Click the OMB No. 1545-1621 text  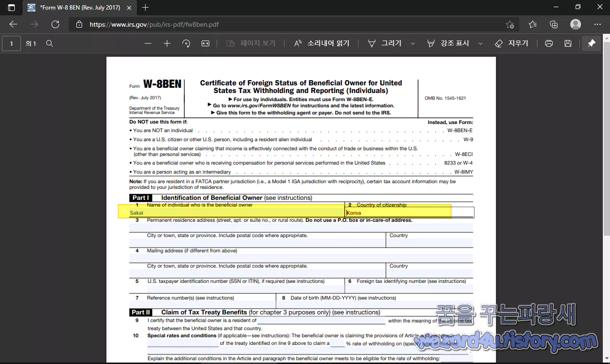(x=445, y=98)
